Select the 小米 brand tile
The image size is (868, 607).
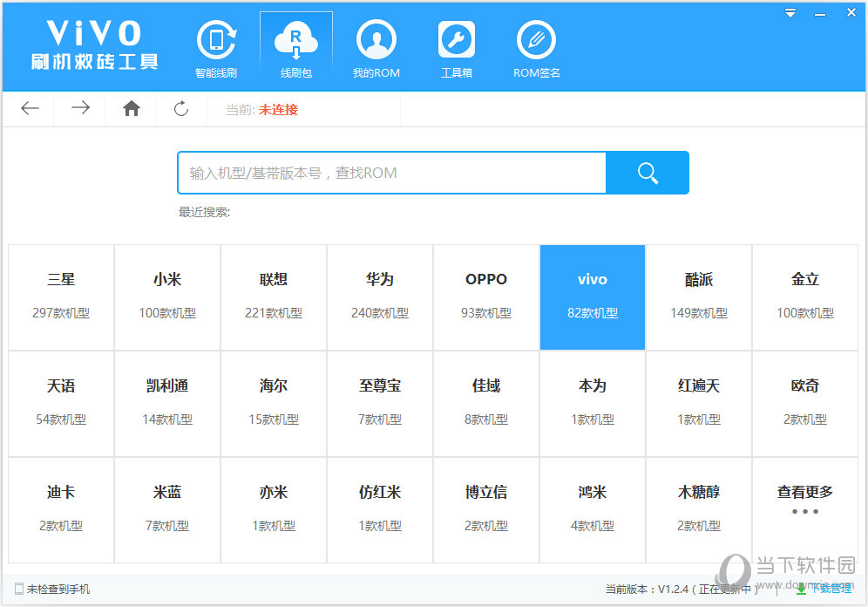coord(167,297)
